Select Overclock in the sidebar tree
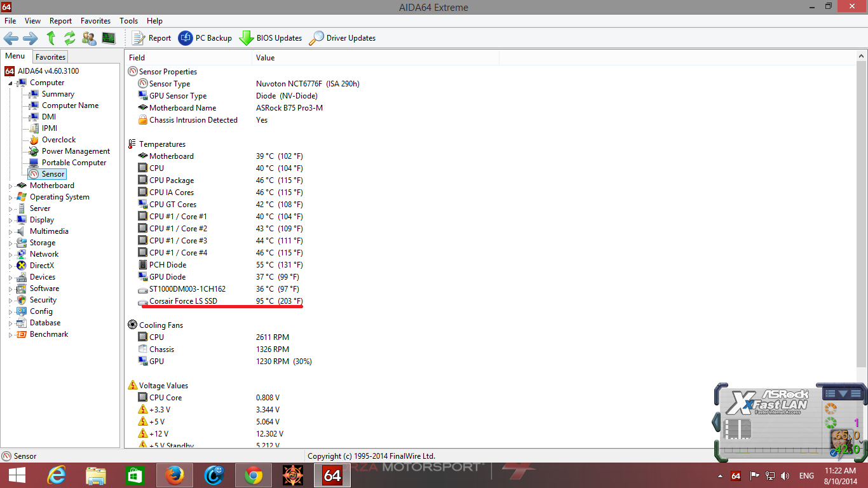868x488 pixels. tap(58, 140)
